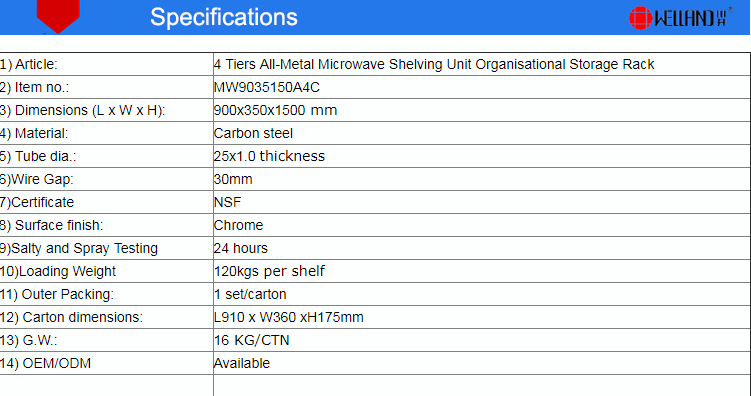This screenshot has width=751, height=396.
Task: Click the 120kgs per shelf value
Action: tap(269, 271)
